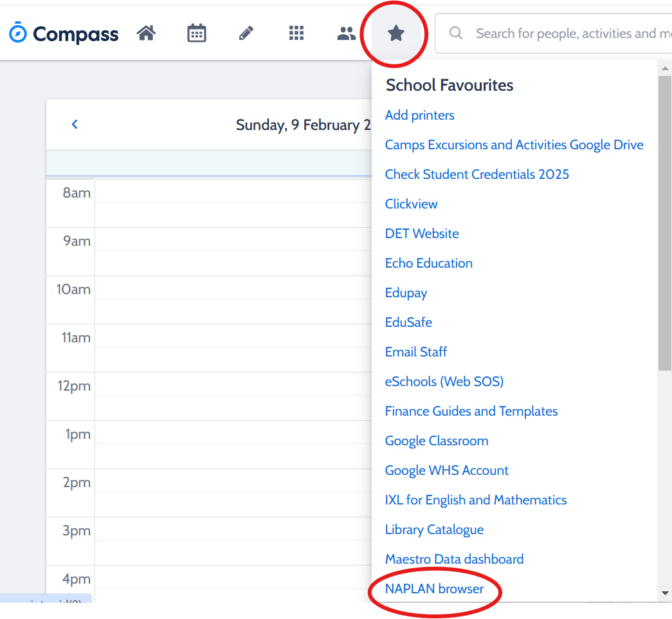
Task: Click the Sunday, 9 February date heading
Action: pos(304,125)
